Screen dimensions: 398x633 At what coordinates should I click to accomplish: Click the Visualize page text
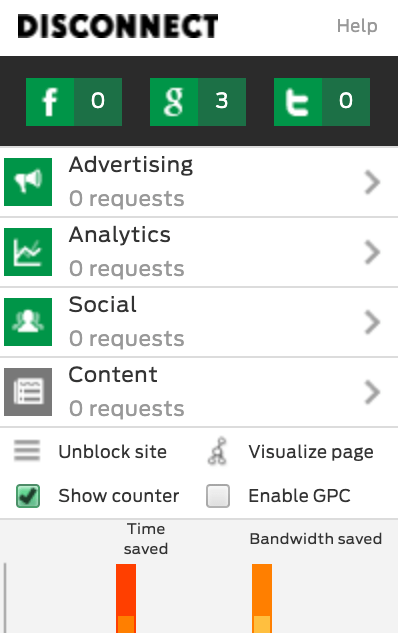[x=311, y=452]
